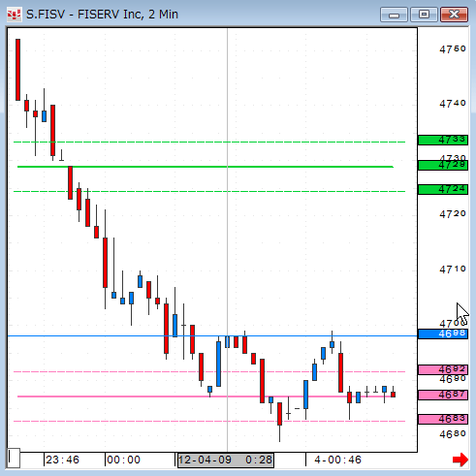Click the tall first red candlestick
Screen dimensions: 476x476
(x=18, y=70)
